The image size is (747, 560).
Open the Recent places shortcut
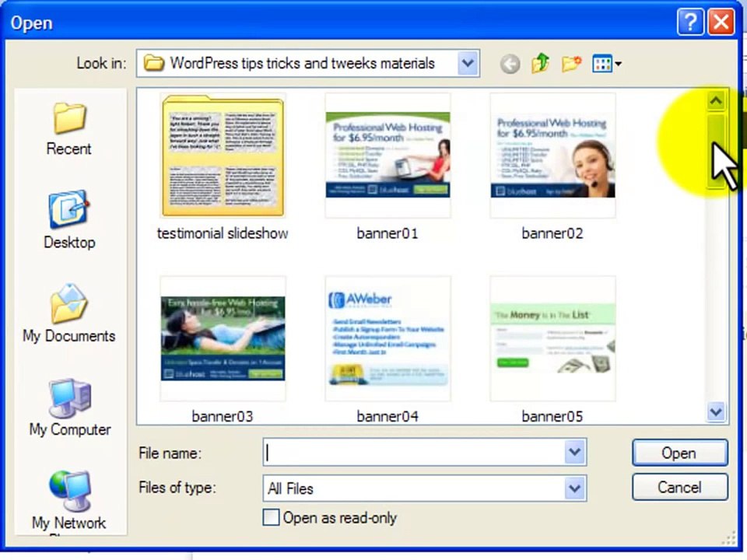(x=69, y=128)
